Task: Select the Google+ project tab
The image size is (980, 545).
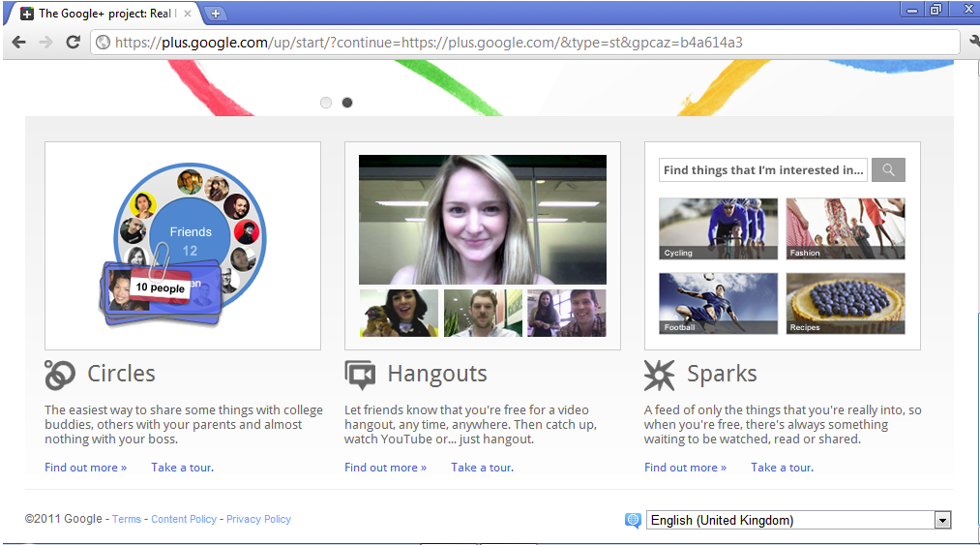Action: coord(104,14)
